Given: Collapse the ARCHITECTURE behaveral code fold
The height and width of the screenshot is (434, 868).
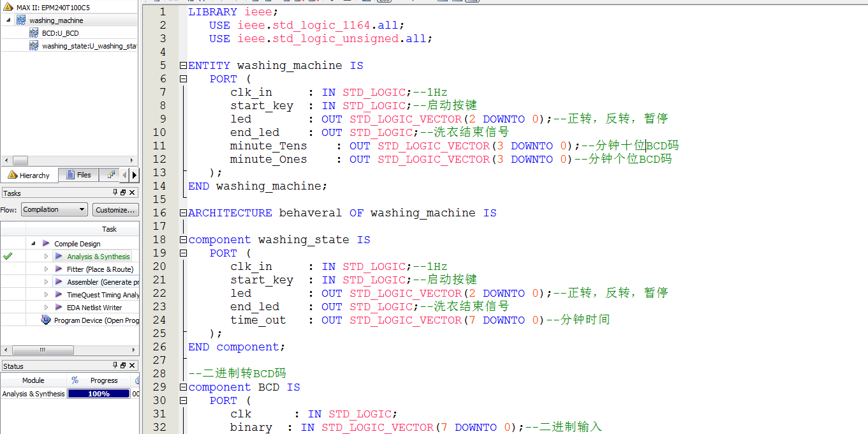Looking at the screenshot, I should [x=184, y=213].
